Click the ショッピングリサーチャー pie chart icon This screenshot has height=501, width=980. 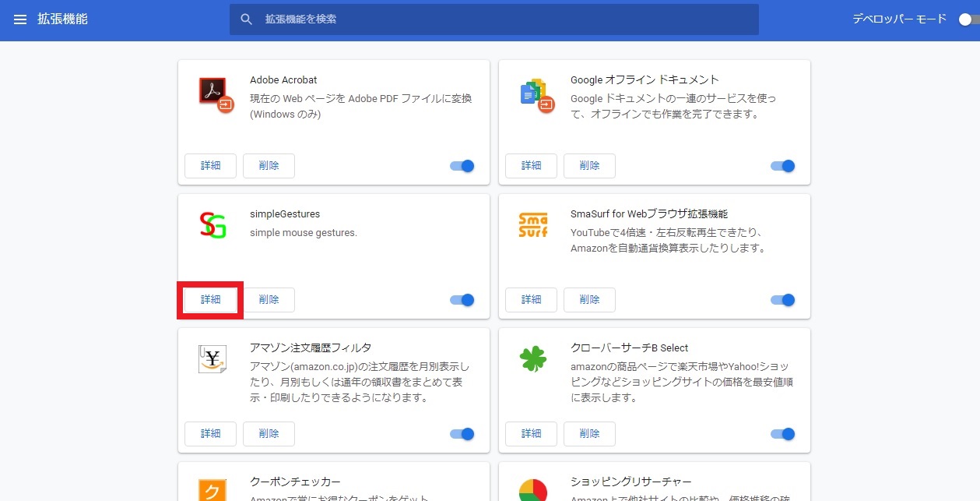pyautogui.click(x=533, y=491)
